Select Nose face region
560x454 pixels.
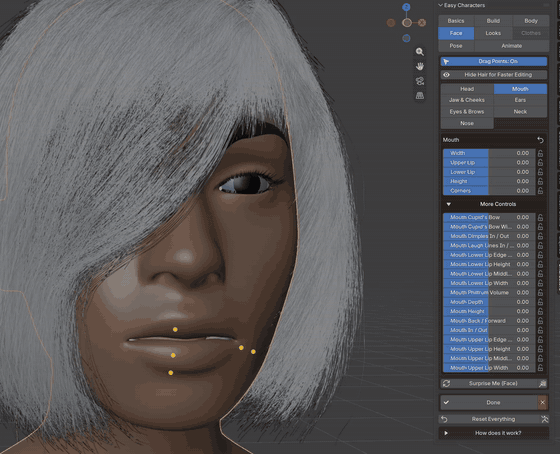click(467, 123)
